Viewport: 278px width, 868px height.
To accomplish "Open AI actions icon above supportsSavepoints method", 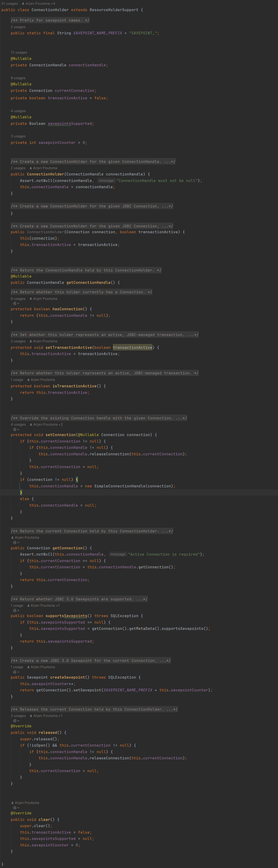I will click(x=16, y=611).
